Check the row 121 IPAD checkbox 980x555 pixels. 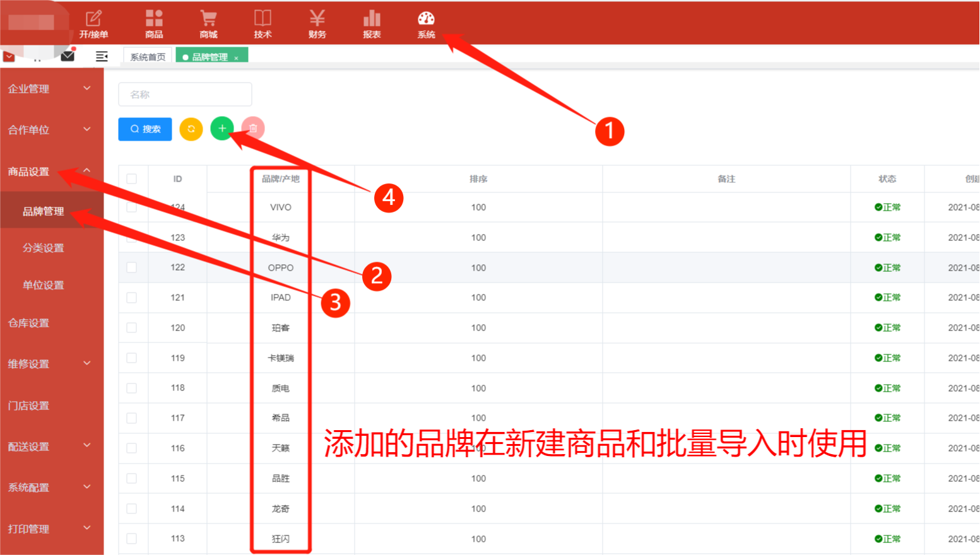(132, 298)
